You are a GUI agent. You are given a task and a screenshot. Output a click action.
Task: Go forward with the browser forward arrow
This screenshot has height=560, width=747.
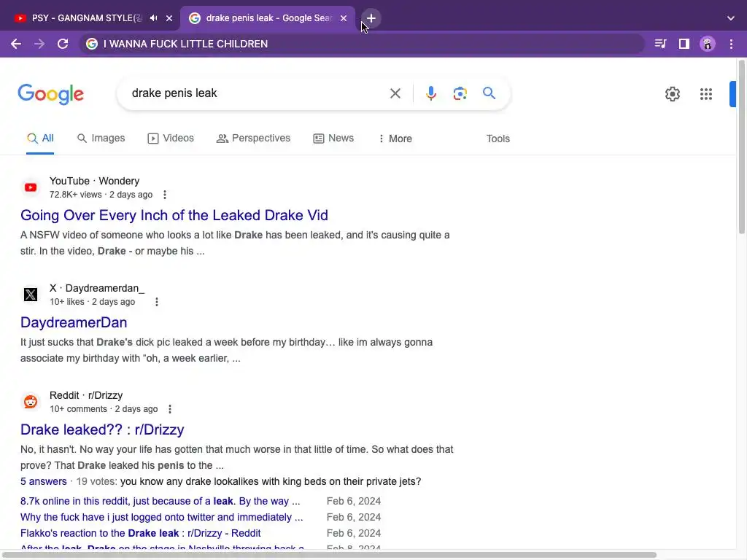pos(39,44)
